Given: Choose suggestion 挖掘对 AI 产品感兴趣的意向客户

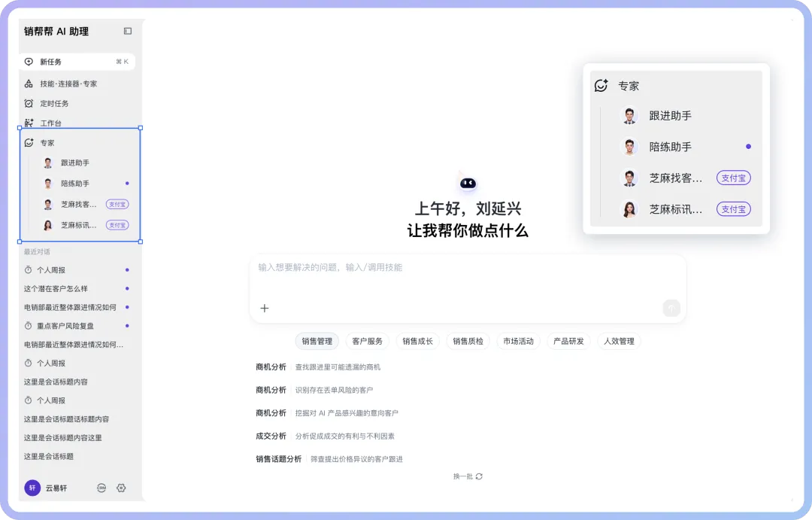Looking at the screenshot, I should pos(347,413).
